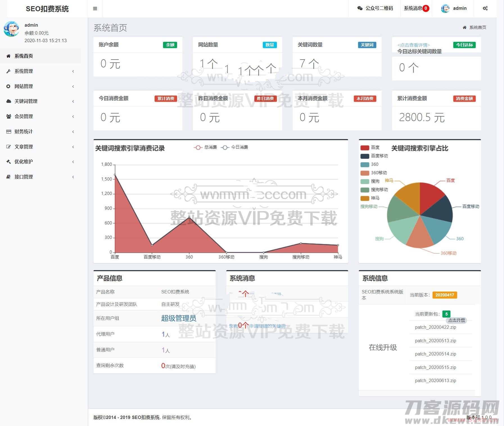Check 系统消息 notifications with the red badge
Image resolution: width=504 pixels, height=426 pixels.
coord(415,8)
